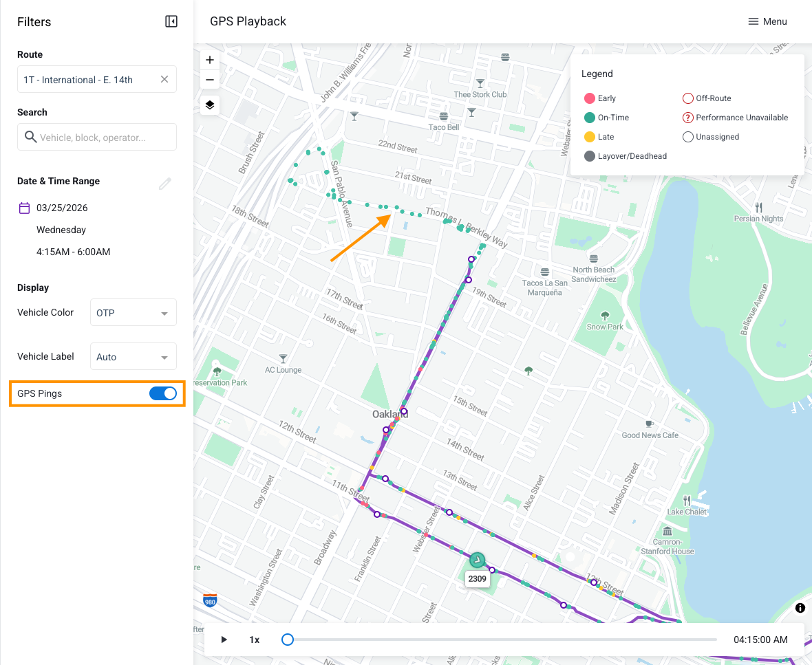Open the Menu in top bar
812x665 pixels.
tap(767, 21)
